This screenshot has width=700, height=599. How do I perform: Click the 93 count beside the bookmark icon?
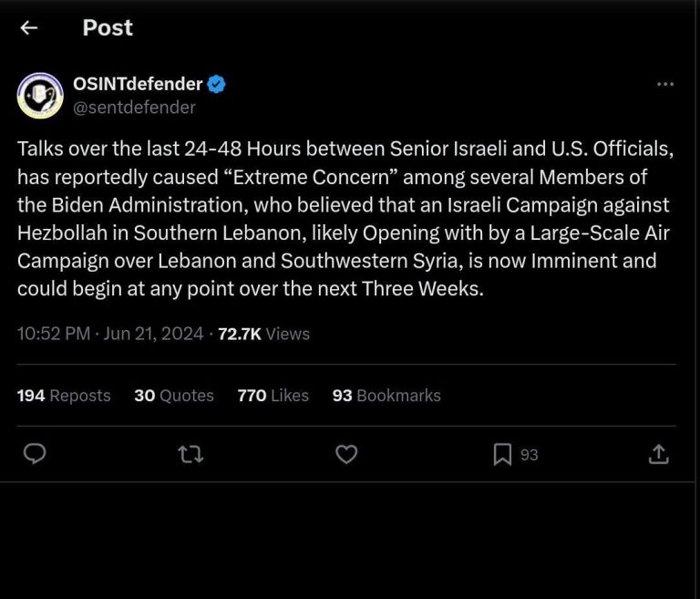click(530, 454)
